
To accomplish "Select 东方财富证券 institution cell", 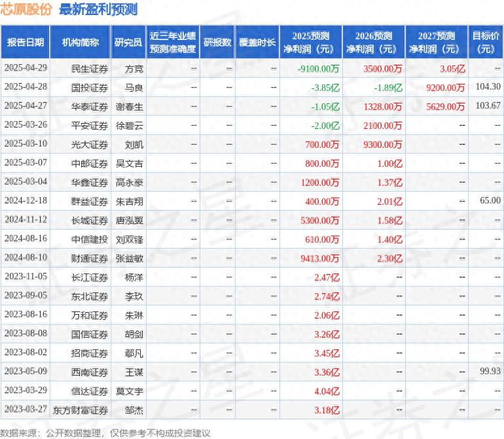I will tap(81, 410).
